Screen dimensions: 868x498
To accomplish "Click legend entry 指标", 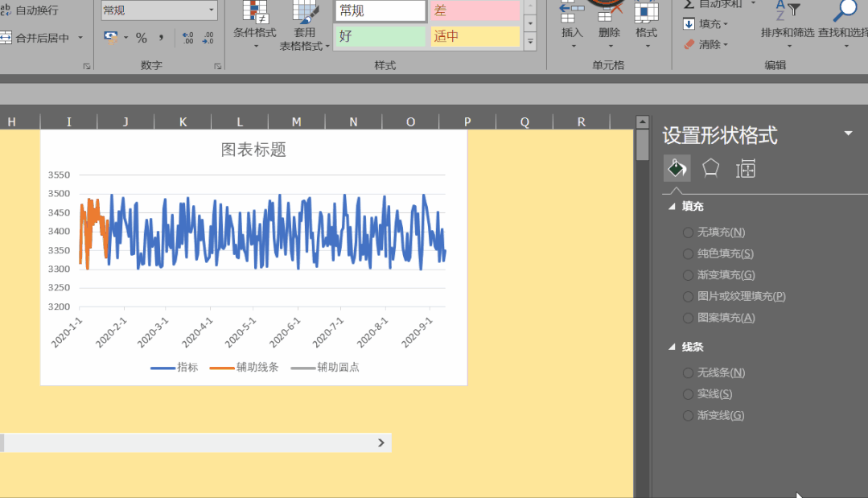I will tap(175, 368).
